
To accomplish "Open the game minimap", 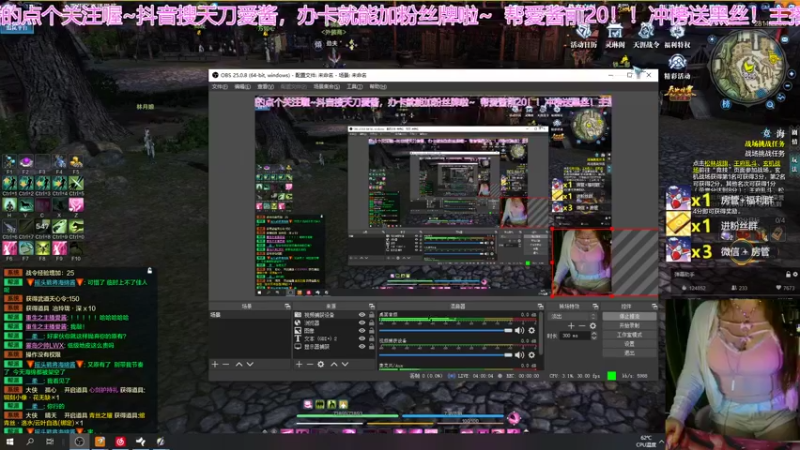I will pyautogui.click(x=748, y=67).
